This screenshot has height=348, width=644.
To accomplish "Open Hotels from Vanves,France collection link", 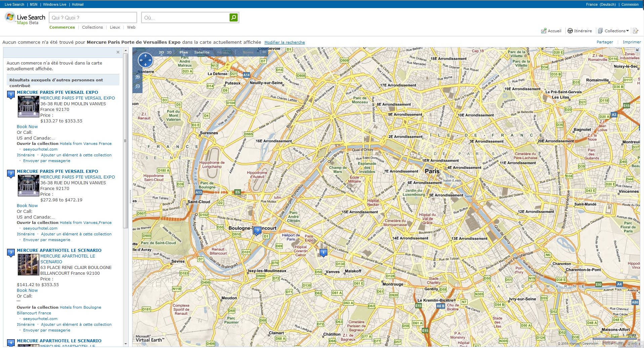I will coord(86,223).
